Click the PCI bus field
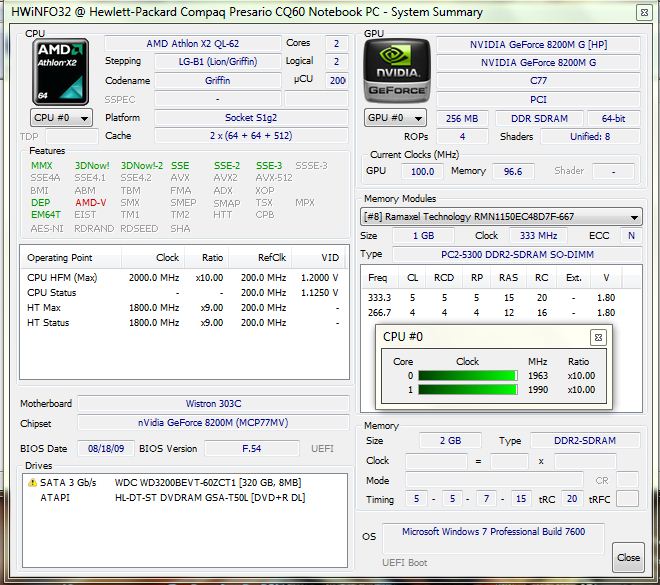 click(538, 99)
